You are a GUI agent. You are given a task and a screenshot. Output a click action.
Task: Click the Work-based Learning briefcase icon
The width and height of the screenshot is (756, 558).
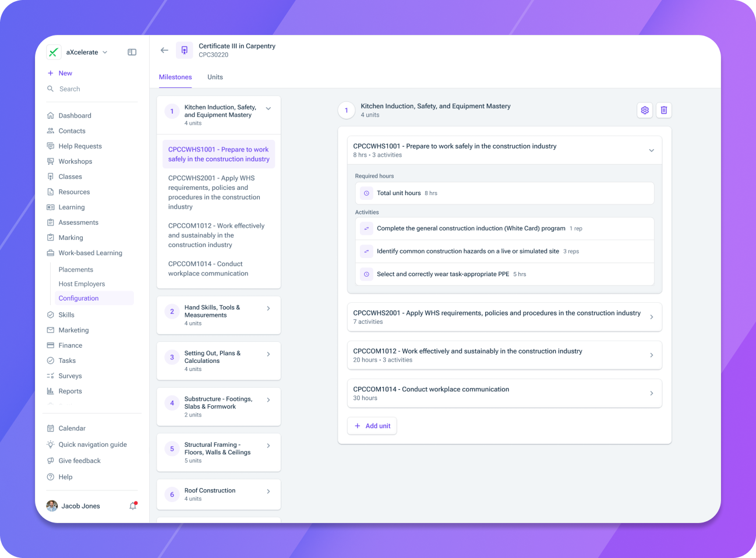[51, 253]
